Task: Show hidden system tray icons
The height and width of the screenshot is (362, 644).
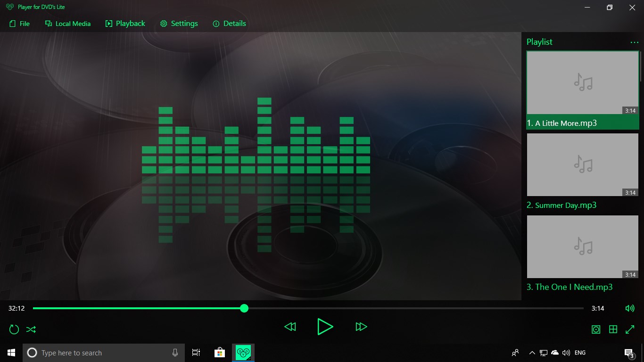Action: click(532, 352)
